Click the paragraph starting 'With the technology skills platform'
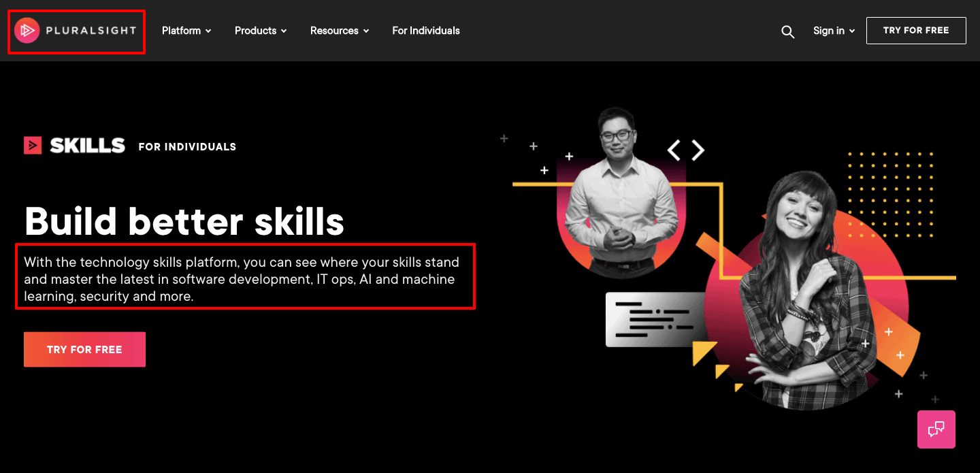 click(x=242, y=279)
